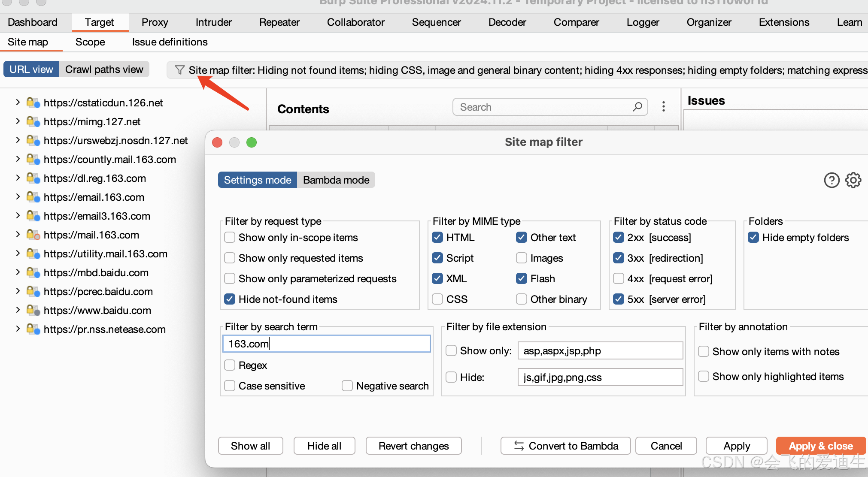Expand the https://mbd.baidu.com tree node

pos(18,272)
